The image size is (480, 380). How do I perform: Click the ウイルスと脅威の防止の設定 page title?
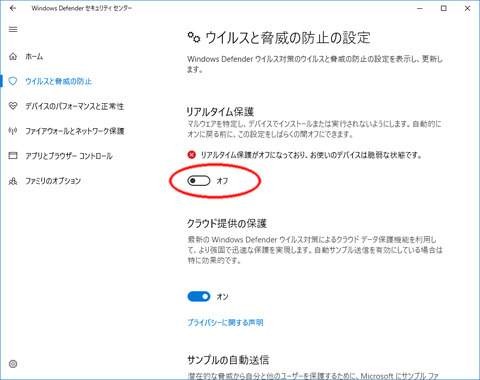[288, 37]
